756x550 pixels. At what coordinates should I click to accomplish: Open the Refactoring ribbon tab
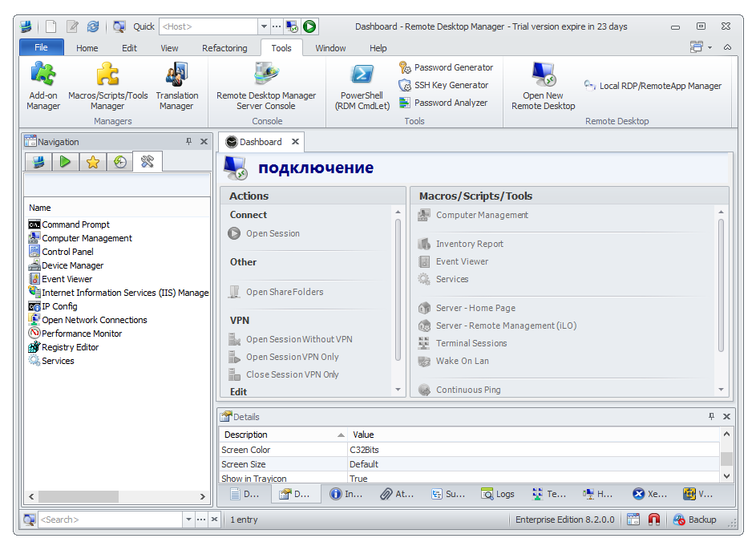coord(224,48)
